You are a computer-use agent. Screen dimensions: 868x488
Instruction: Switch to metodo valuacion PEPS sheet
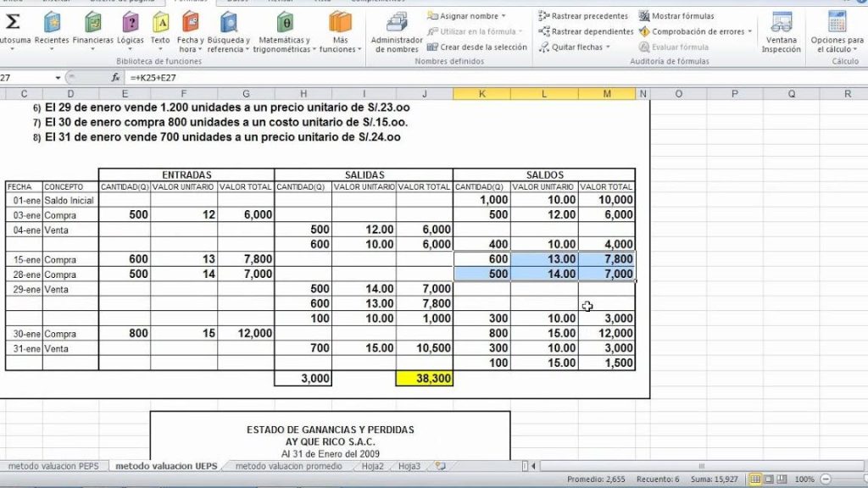(55, 466)
